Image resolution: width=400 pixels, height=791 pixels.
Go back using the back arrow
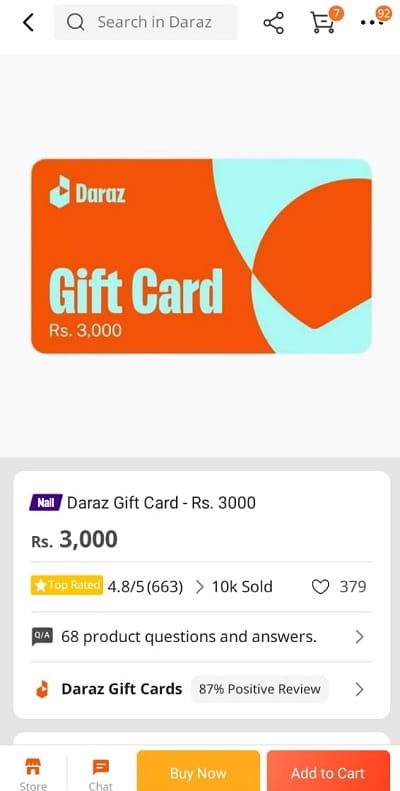pos(29,22)
